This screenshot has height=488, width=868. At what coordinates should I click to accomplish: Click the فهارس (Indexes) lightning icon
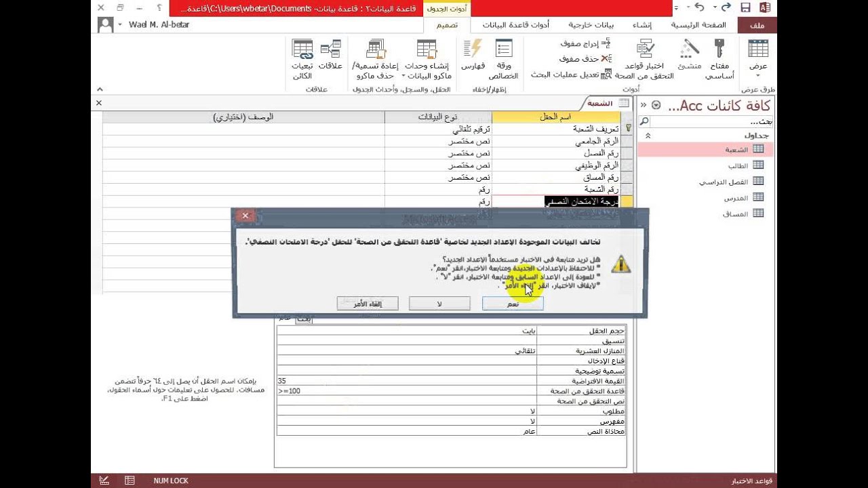[472, 49]
